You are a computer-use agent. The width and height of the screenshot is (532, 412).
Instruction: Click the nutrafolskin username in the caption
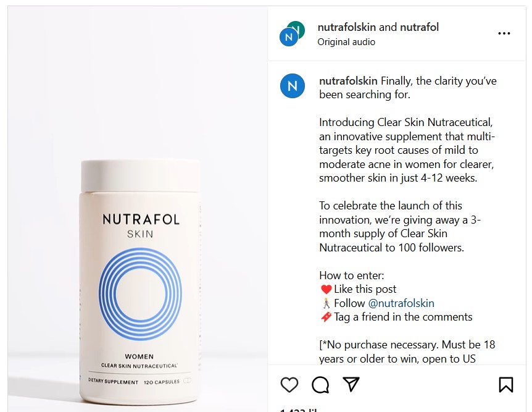348,81
